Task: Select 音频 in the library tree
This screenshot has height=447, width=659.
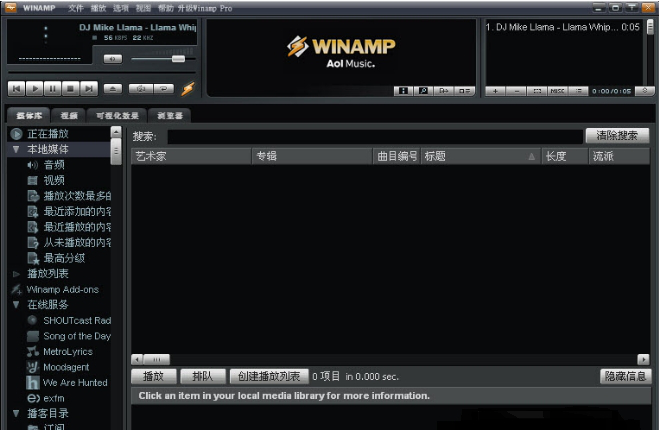Action: click(54, 165)
